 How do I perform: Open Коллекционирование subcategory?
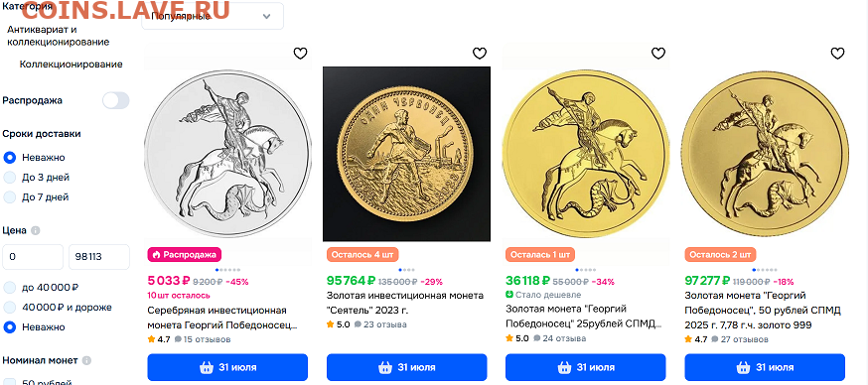coord(71,64)
